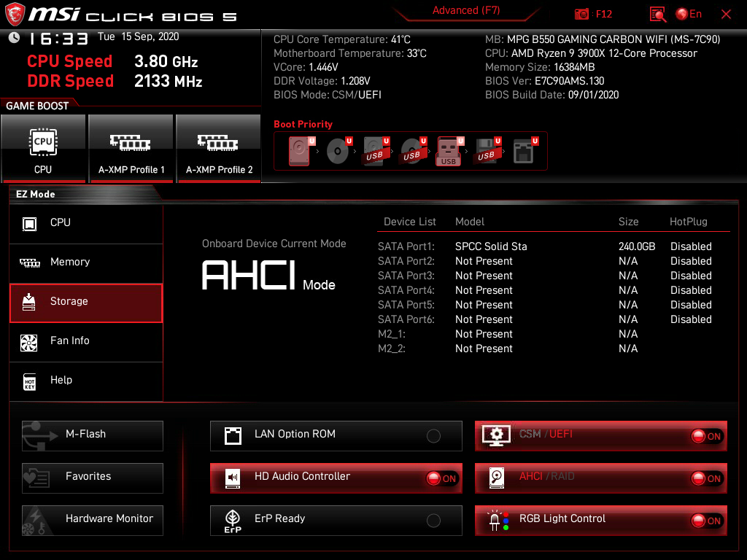
Task: Click the Memory stick sidebar icon
Action: coord(29,262)
